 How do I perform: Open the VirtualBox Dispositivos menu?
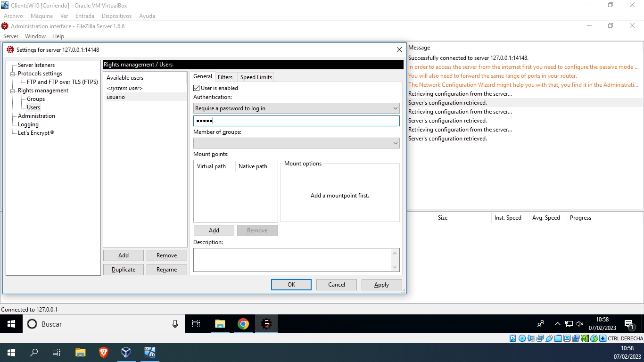click(116, 16)
